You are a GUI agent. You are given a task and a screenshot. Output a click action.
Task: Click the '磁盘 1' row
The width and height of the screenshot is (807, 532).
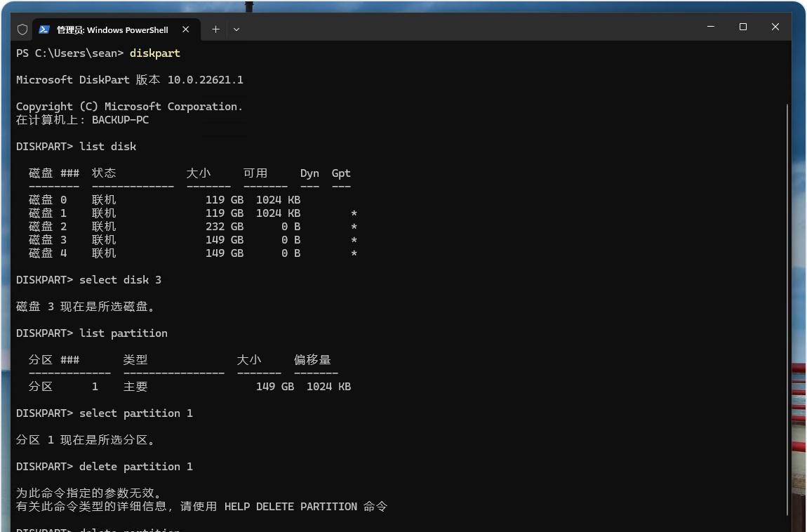click(193, 213)
